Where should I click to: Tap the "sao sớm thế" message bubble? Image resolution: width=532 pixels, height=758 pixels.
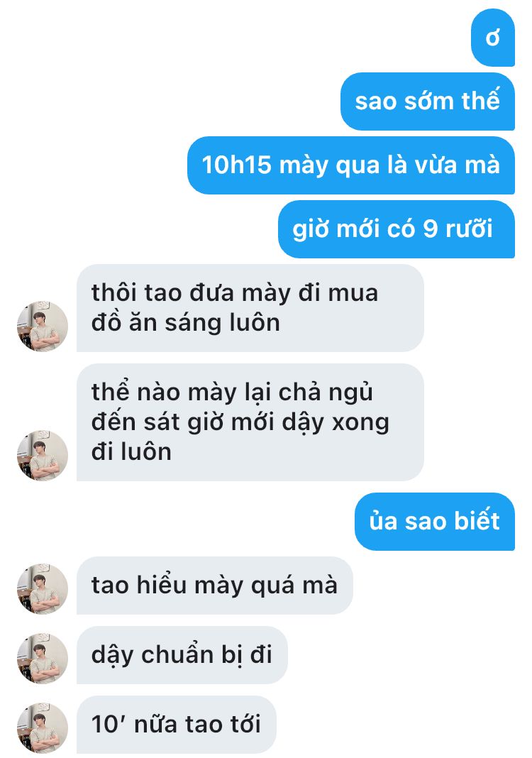(428, 101)
